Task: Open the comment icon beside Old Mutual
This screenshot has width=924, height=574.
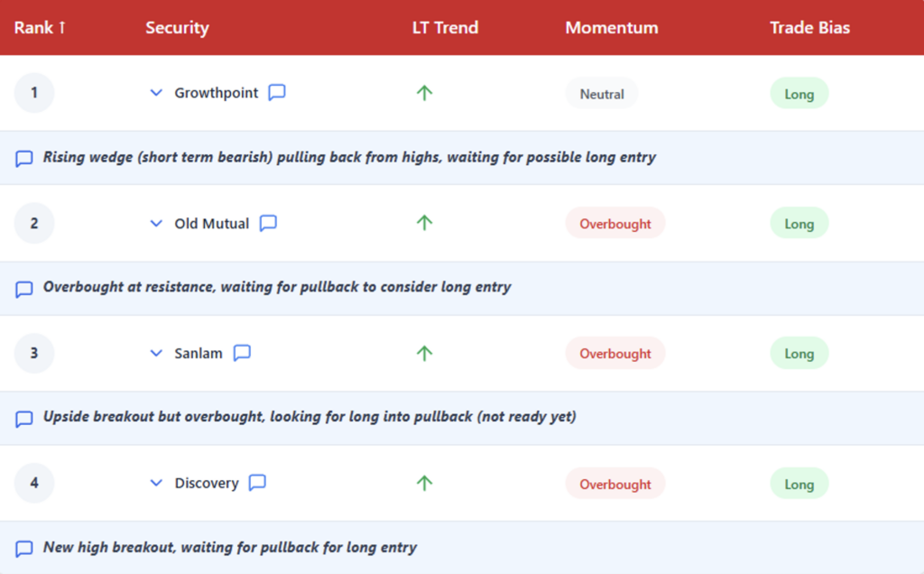Action: [x=268, y=223]
